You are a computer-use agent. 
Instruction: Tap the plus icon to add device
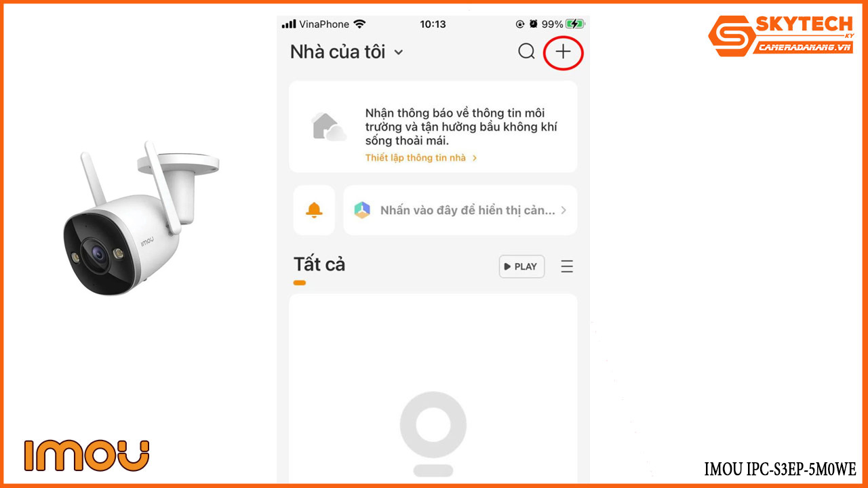[564, 52]
